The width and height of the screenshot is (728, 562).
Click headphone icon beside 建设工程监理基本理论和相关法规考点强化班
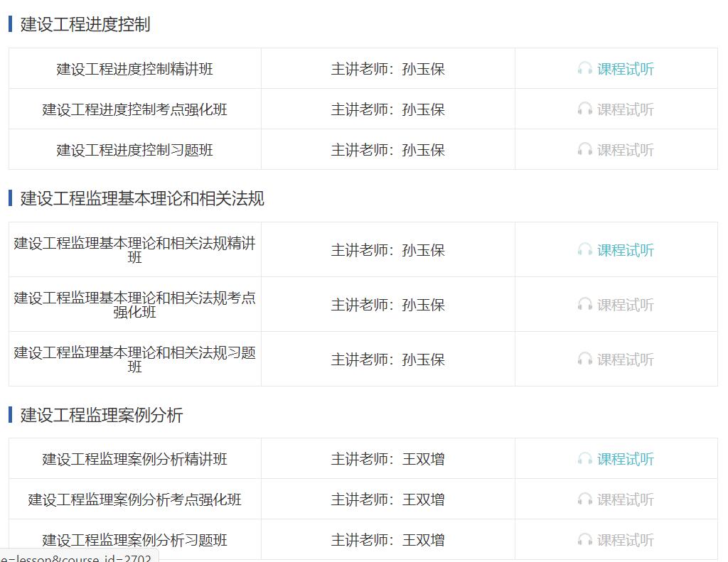coord(586,304)
